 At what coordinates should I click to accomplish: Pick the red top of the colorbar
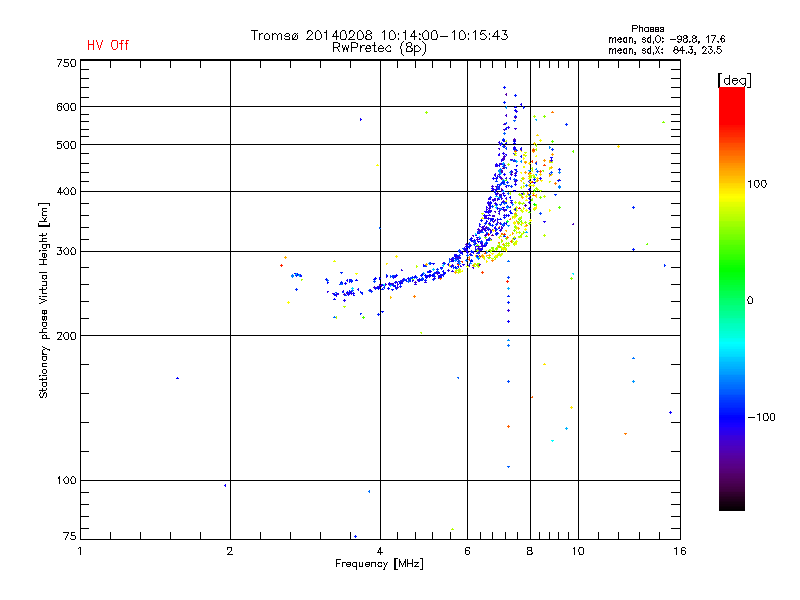click(x=731, y=93)
